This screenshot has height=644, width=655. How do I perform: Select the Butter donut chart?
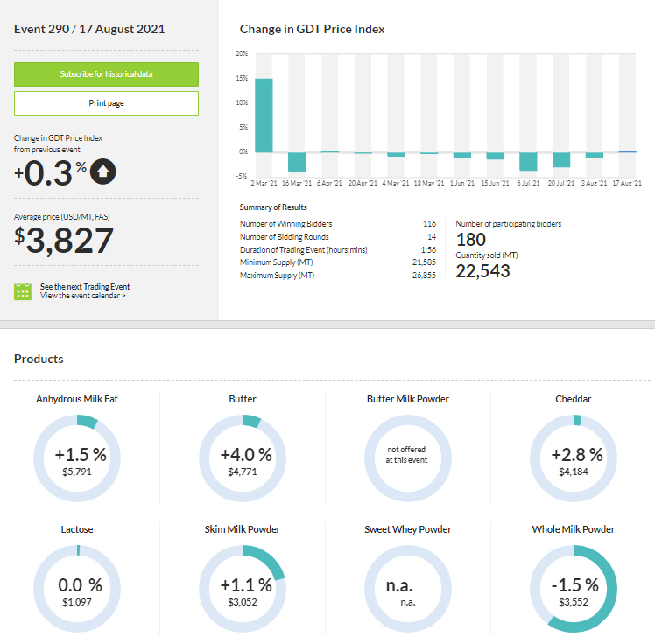click(243, 458)
